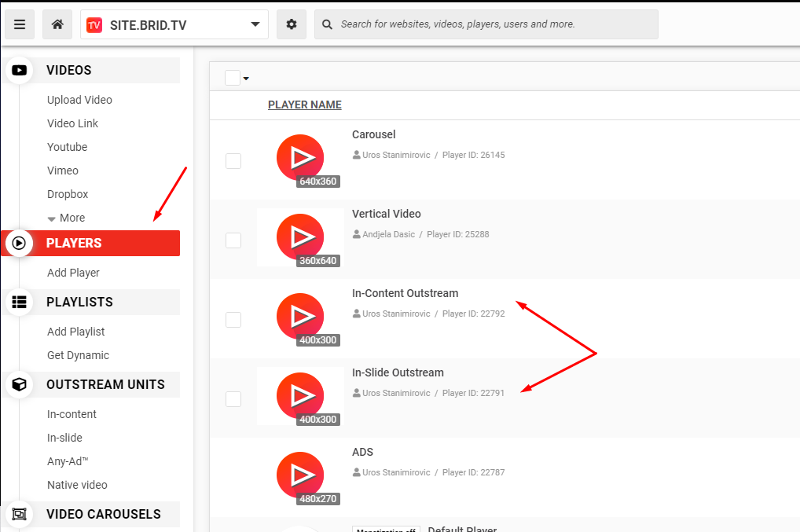The image size is (800, 532).
Task: Expand the More video options
Action: point(66,218)
